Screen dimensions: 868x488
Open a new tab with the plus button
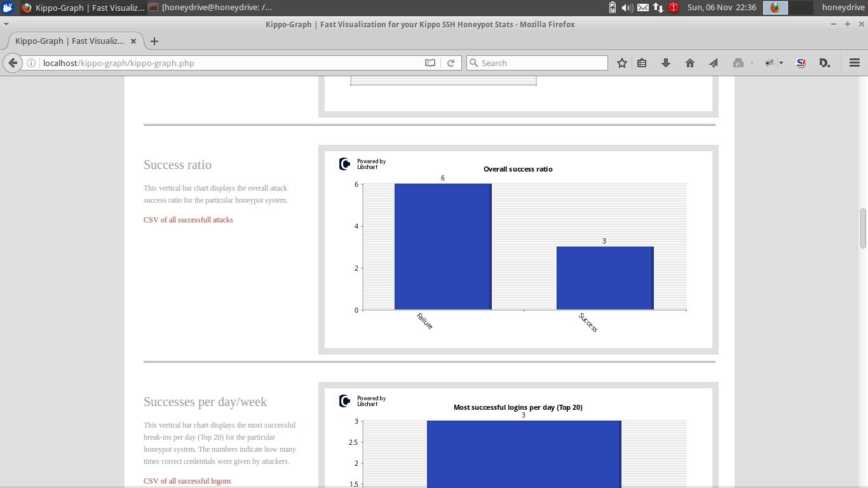pos(154,41)
